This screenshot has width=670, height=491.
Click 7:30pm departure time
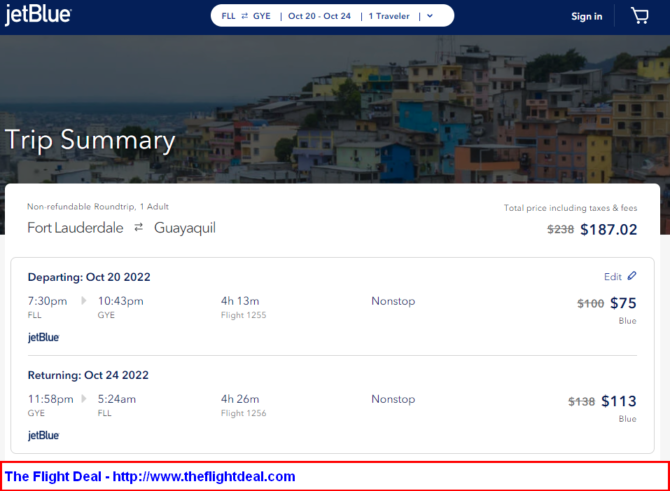pos(47,301)
